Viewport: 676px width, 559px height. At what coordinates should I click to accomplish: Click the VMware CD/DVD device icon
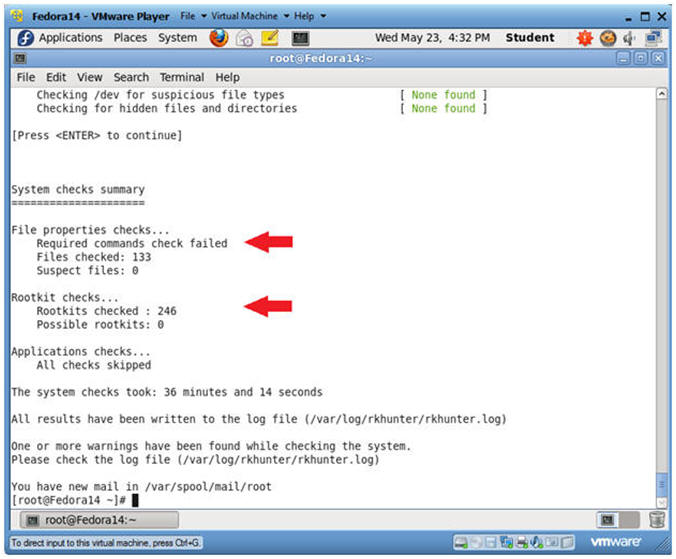(476, 543)
